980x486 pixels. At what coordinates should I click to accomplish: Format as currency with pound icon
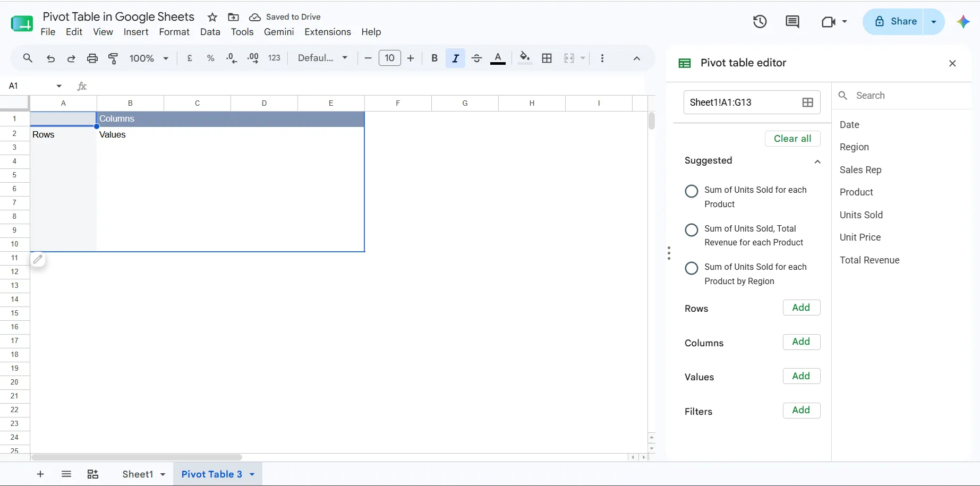point(190,58)
